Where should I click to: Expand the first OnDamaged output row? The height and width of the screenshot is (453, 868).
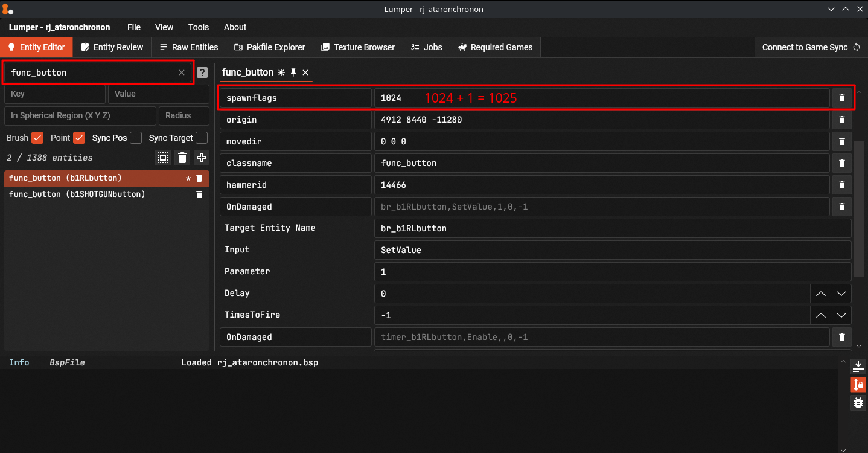[x=295, y=207]
